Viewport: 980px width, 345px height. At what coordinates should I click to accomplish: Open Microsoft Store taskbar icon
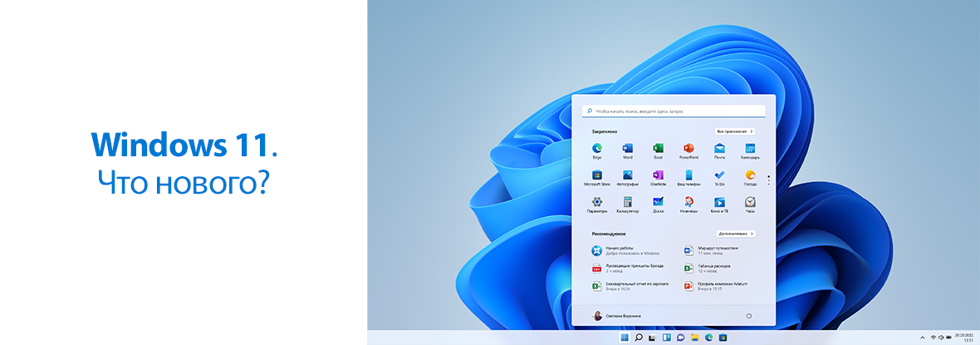coord(723,338)
